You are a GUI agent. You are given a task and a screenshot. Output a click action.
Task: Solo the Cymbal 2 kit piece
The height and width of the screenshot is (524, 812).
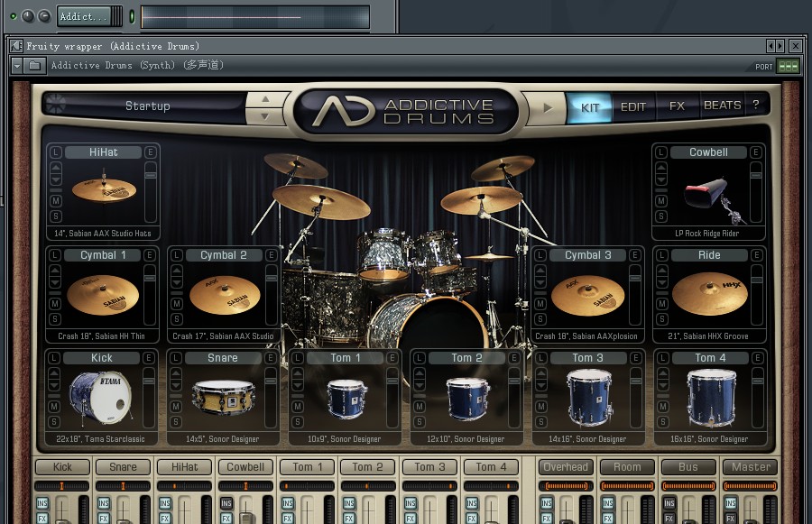click(x=177, y=319)
